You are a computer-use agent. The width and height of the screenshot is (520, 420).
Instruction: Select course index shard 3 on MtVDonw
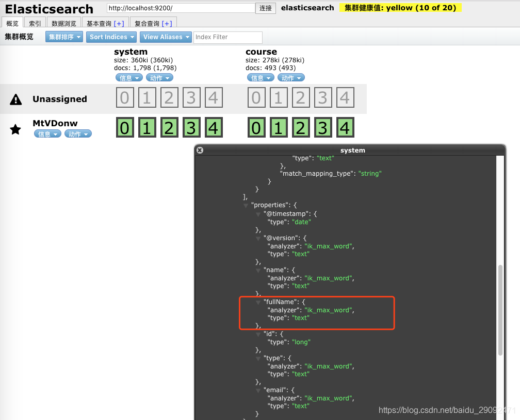coord(323,127)
